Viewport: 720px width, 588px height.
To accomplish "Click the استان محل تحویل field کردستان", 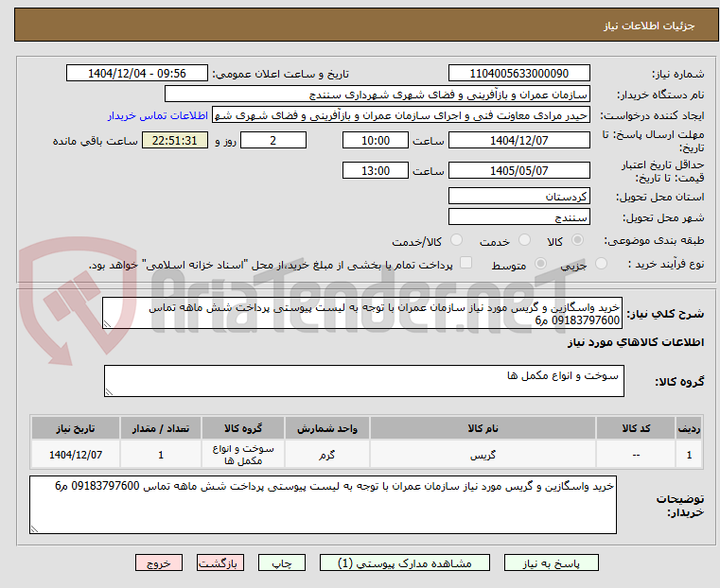I will click(x=518, y=196).
